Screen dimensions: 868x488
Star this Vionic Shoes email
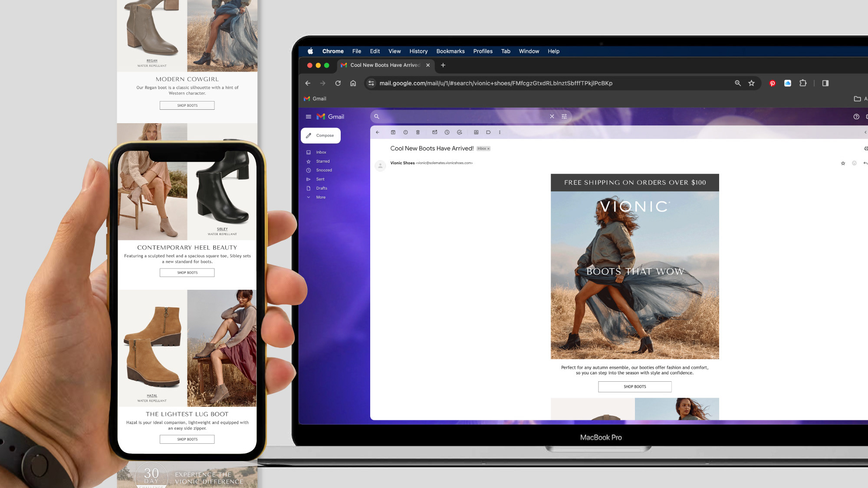tap(843, 163)
